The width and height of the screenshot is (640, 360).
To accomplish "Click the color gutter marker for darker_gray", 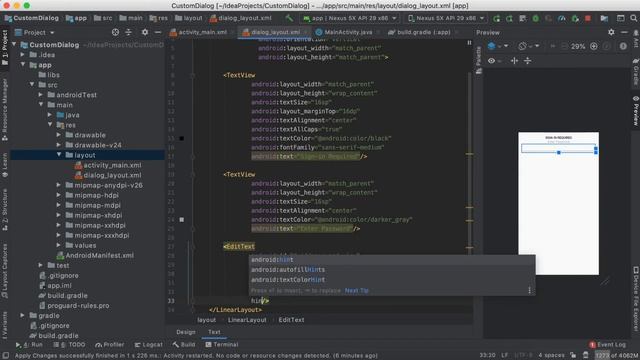I will point(182,220).
